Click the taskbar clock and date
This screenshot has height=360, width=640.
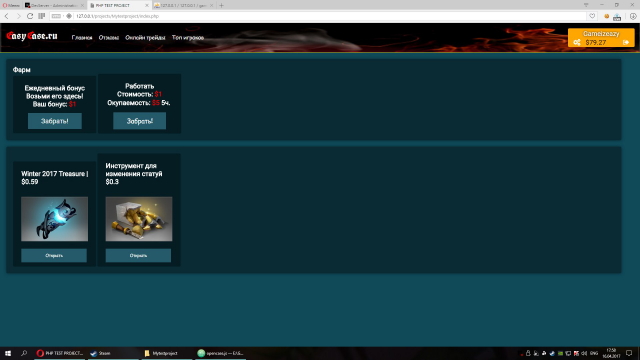[x=611, y=353]
